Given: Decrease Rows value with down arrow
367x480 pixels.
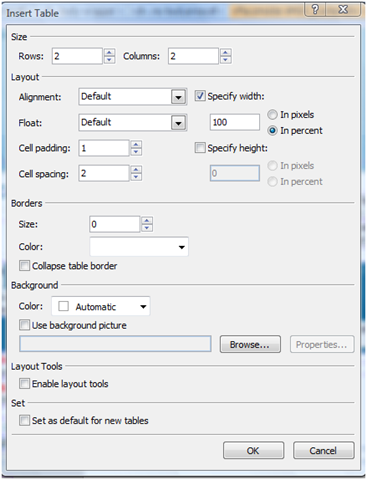Looking at the screenshot, I should click(x=109, y=60).
